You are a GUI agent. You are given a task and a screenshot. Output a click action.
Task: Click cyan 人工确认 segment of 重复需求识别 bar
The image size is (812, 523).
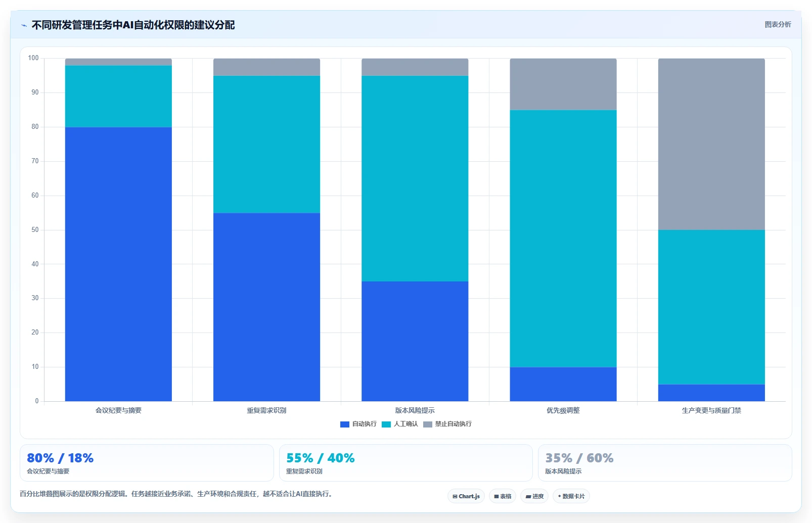point(266,145)
